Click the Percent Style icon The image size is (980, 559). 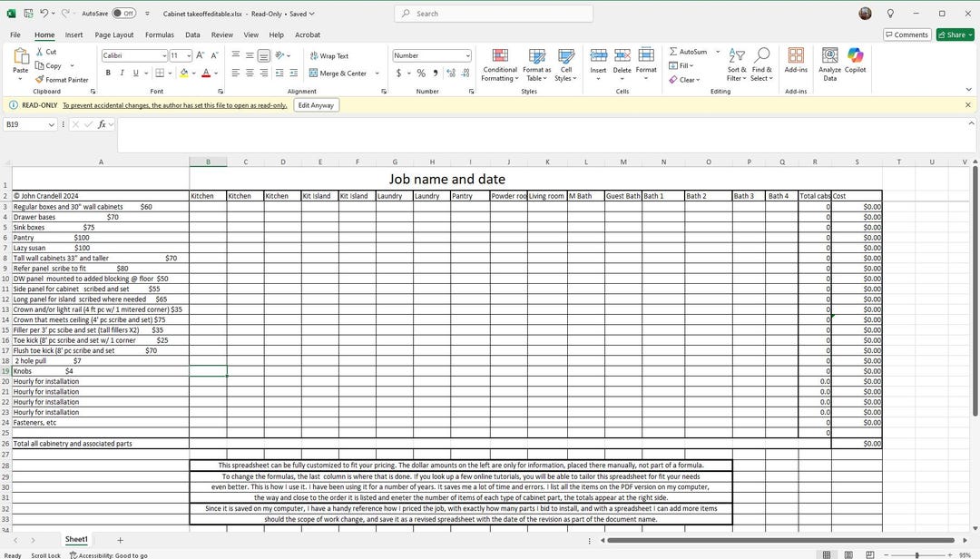point(421,74)
